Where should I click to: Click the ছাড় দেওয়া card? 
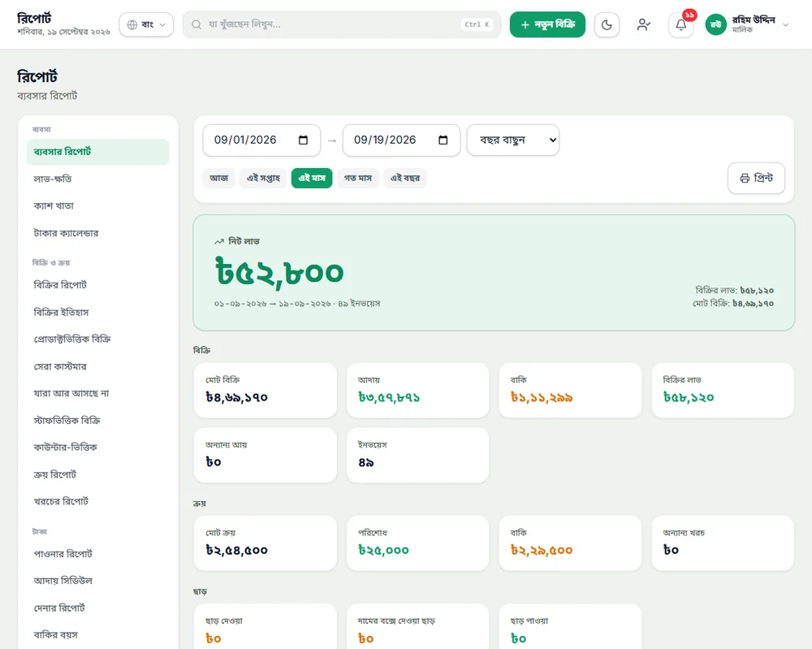[266, 626]
